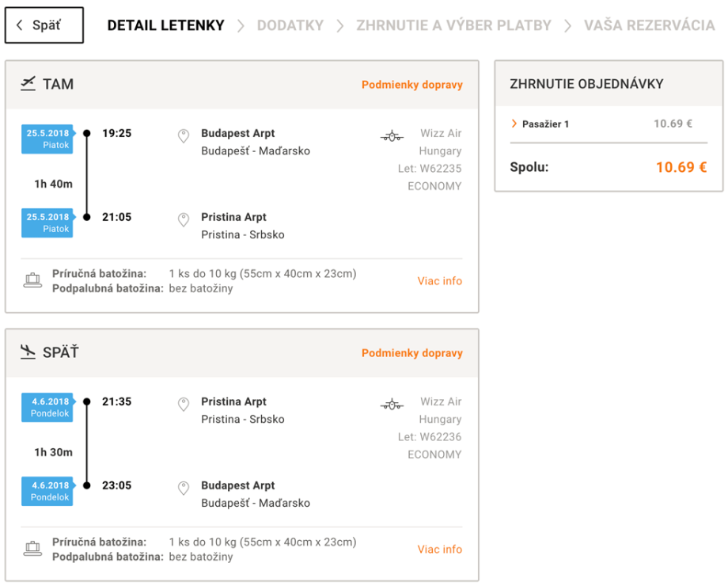Open the ZHRNUTIE A VÝBER PLATBY step
This screenshot has width=728, height=586.
tap(453, 25)
